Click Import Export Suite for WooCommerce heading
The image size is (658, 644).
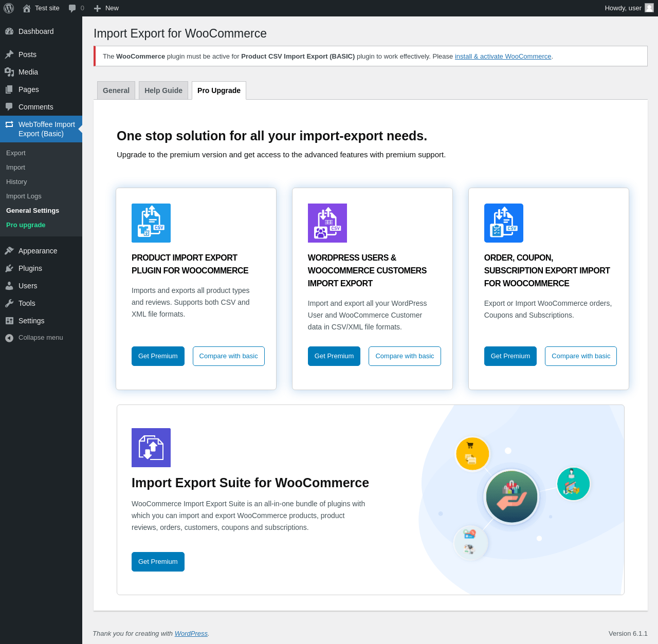(x=250, y=483)
